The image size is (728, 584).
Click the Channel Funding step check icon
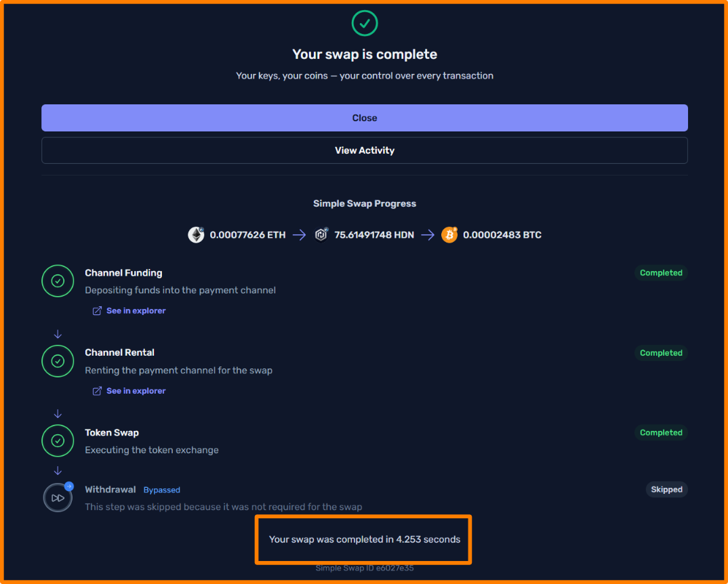58,281
